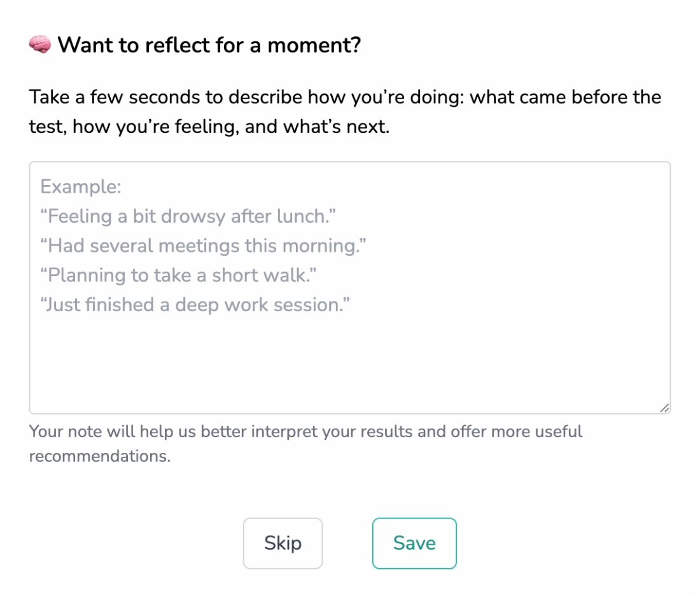Viewport: 700px width, 598px height.
Task: Click placeholder "Just finished a deep work session."
Action: click(x=196, y=305)
